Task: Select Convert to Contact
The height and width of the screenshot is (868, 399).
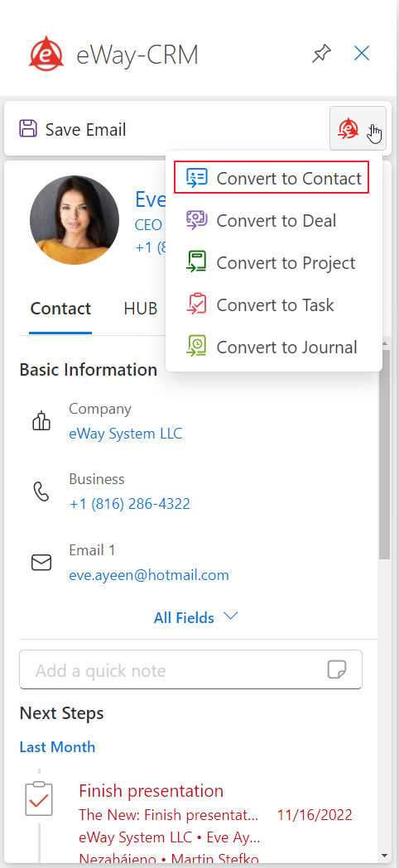Action: [272, 178]
